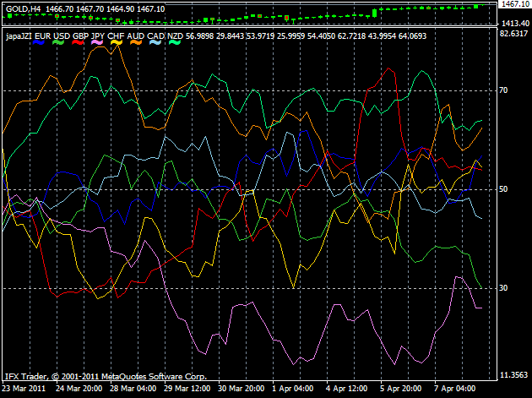Click the red GBP color marker

pos(78,42)
